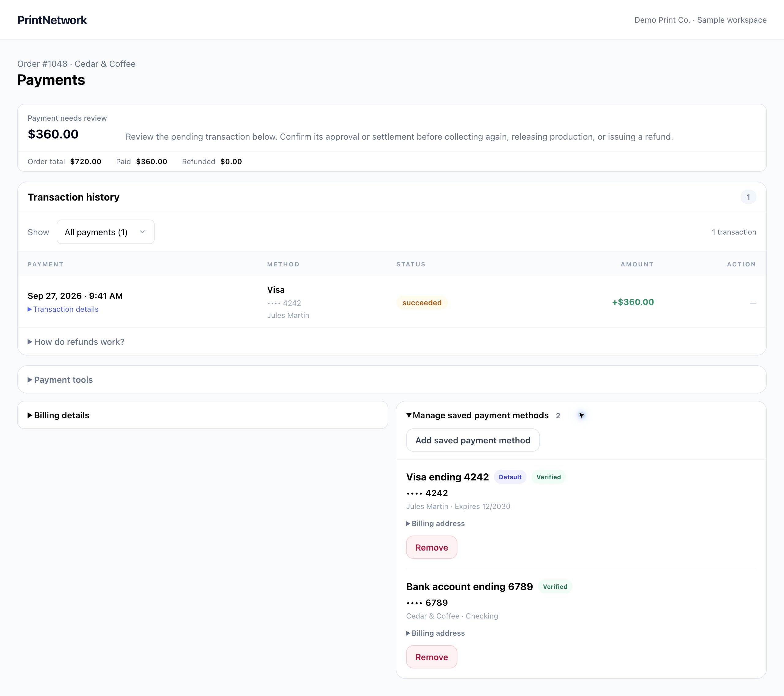This screenshot has height=696, width=784.
Task: Expand the Billing details panel
Action: point(58,415)
